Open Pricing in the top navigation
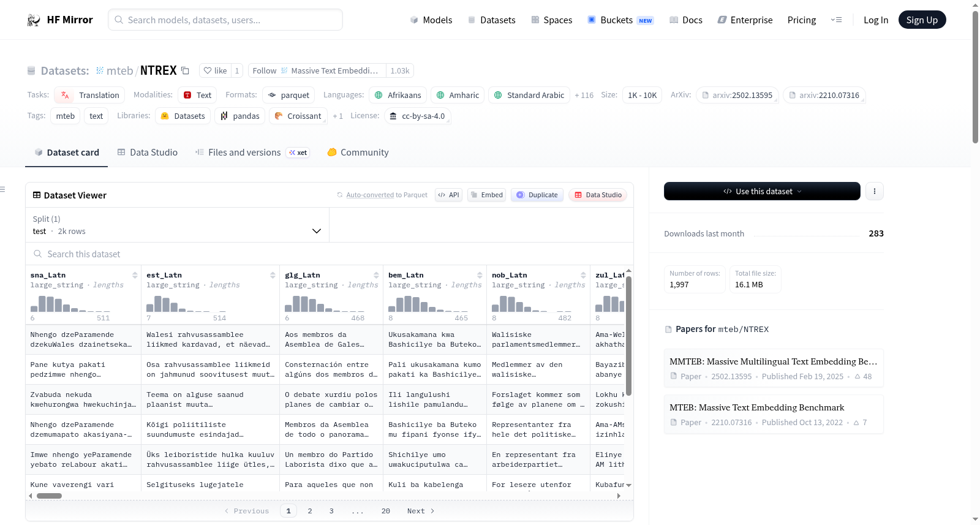 (802, 20)
